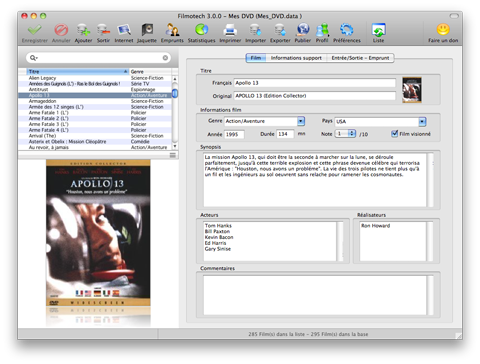Viewport: 480px width, 364px height.
Task: Click the film list scroll up arrow
Action: click(x=175, y=79)
